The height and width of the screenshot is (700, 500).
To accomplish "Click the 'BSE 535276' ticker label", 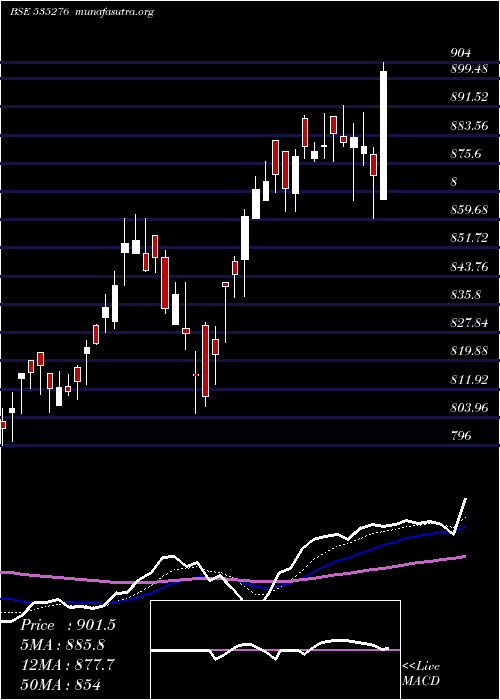I will 38,12.
